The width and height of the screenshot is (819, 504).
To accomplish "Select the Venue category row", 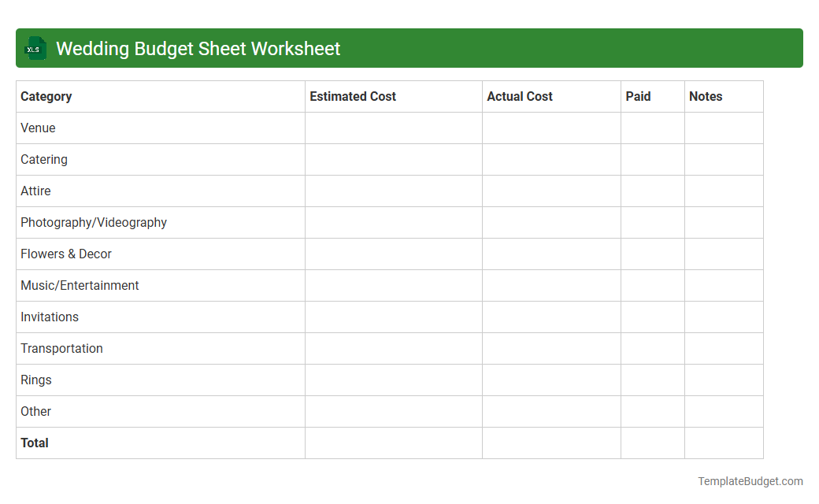I will (38, 128).
